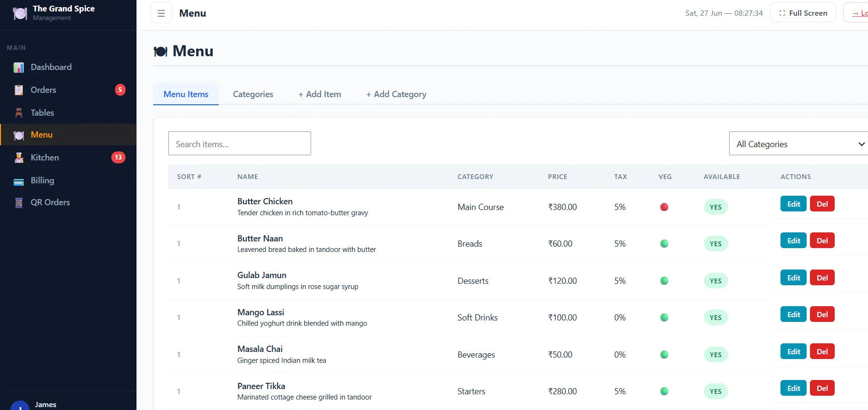
Task: Click green veg dot for Masala Chai
Action: [x=664, y=354]
